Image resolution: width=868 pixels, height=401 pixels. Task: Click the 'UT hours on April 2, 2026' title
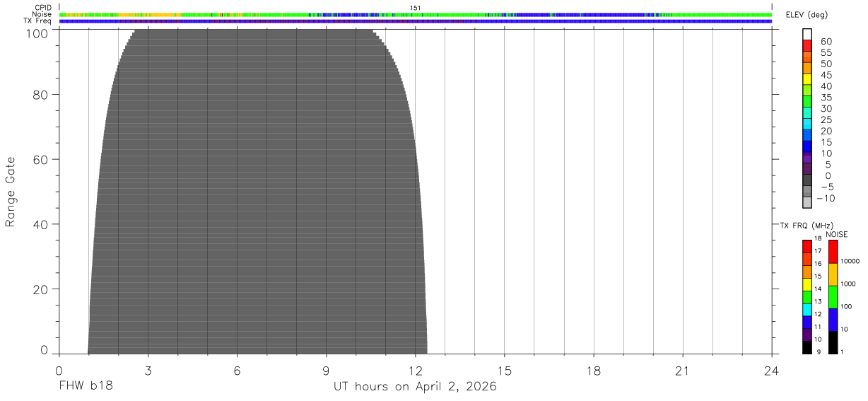click(415, 387)
